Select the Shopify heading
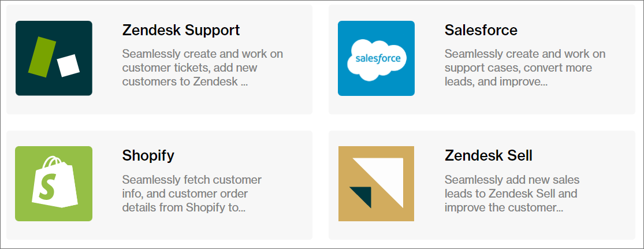Viewport: 644px width, 249px height. [148, 155]
